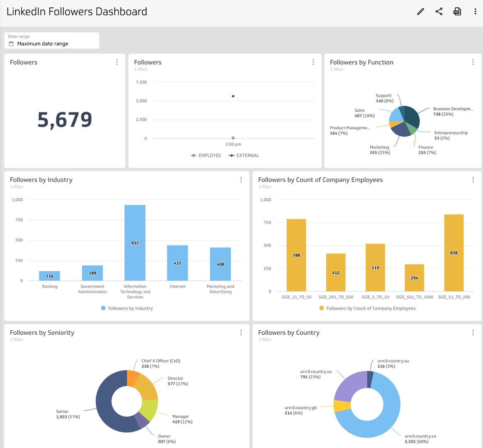
Task: Open kebab menu on Followers count widget
Action: click(x=117, y=62)
